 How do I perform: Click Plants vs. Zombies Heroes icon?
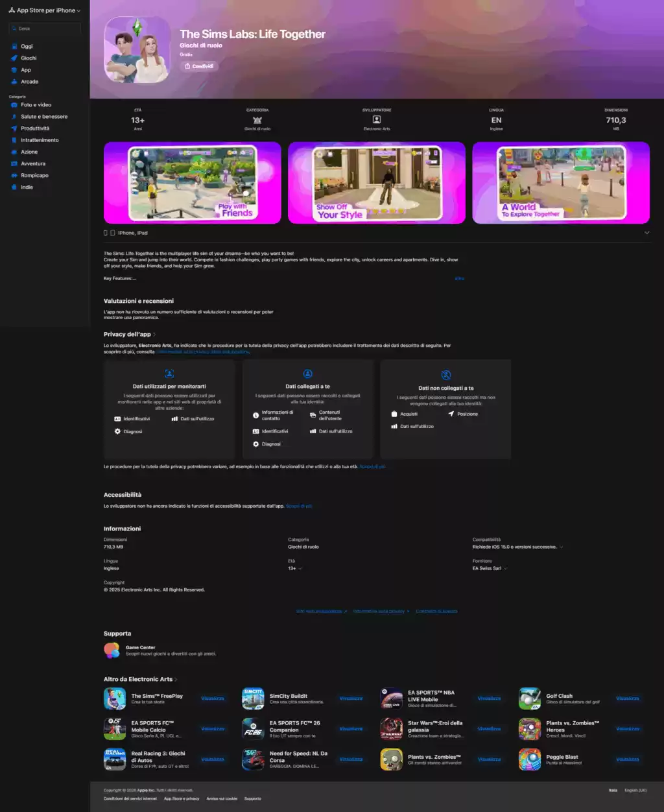coord(530,729)
